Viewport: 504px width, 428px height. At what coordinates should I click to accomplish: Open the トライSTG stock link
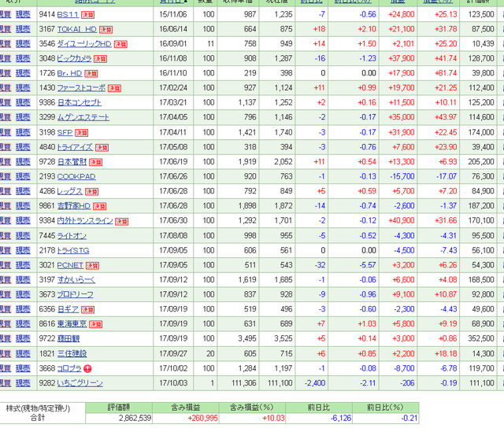(x=73, y=250)
